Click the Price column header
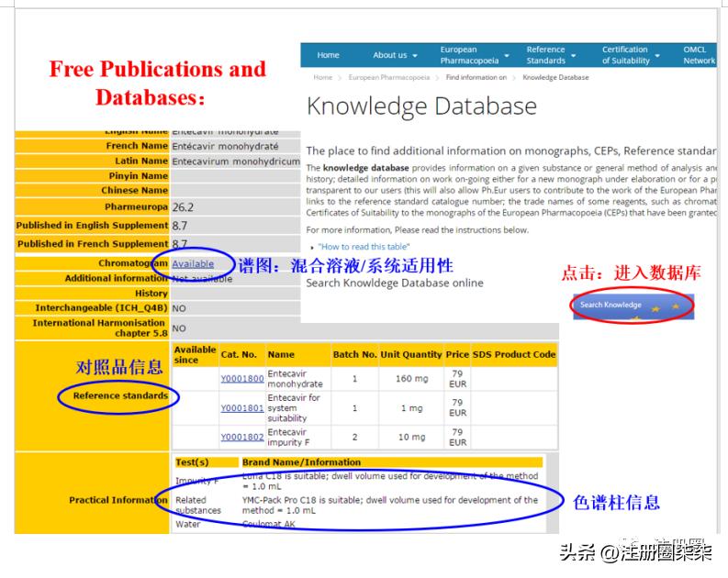This screenshot has width=728, height=578. click(457, 354)
